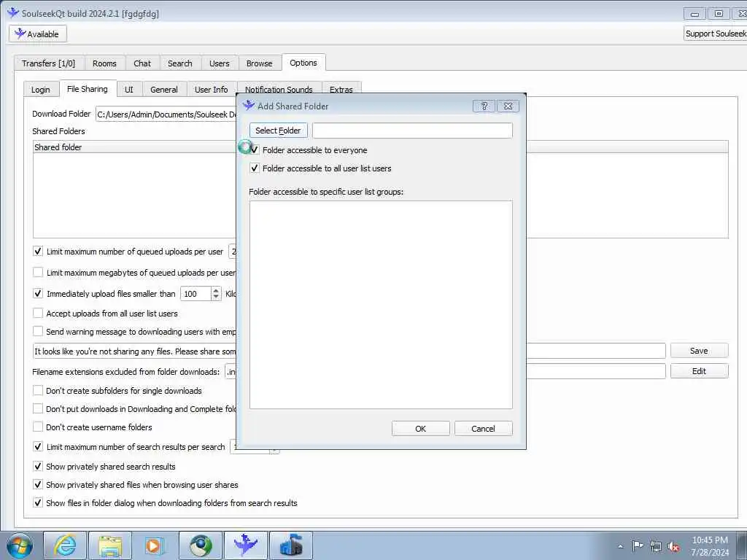Increase the kilobytes spinner value
Screen dimensions: 747x560
click(216, 290)
